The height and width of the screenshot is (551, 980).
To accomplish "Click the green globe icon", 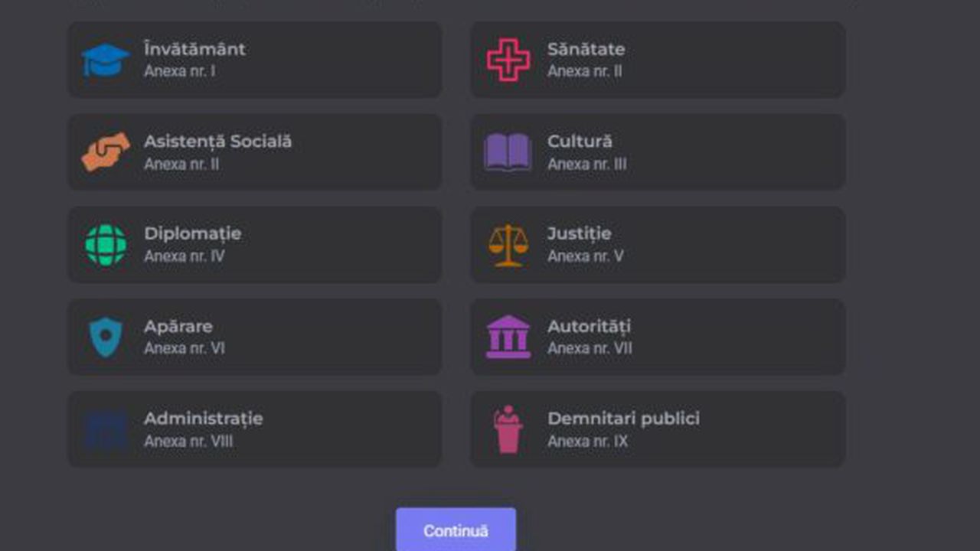I will 106,245.
